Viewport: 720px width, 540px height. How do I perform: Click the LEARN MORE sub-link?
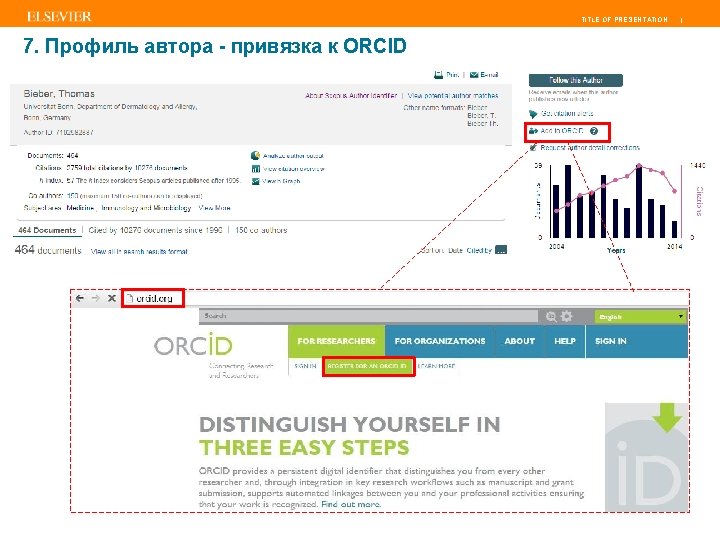[436, 366]
